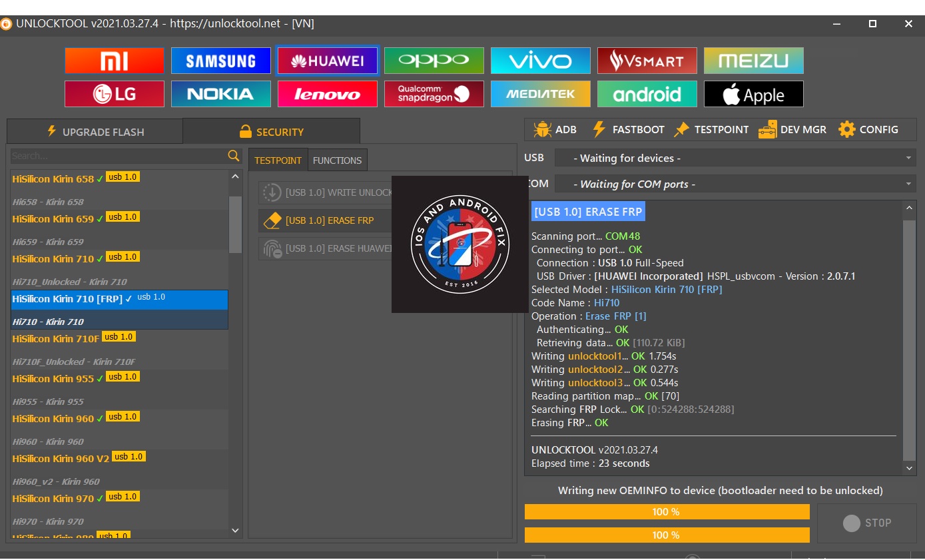The width and height of the screenshot is (925, 560).
Task: Click 'Hi970 - Kirin 970' subtitle text
Action: [48, 521]
